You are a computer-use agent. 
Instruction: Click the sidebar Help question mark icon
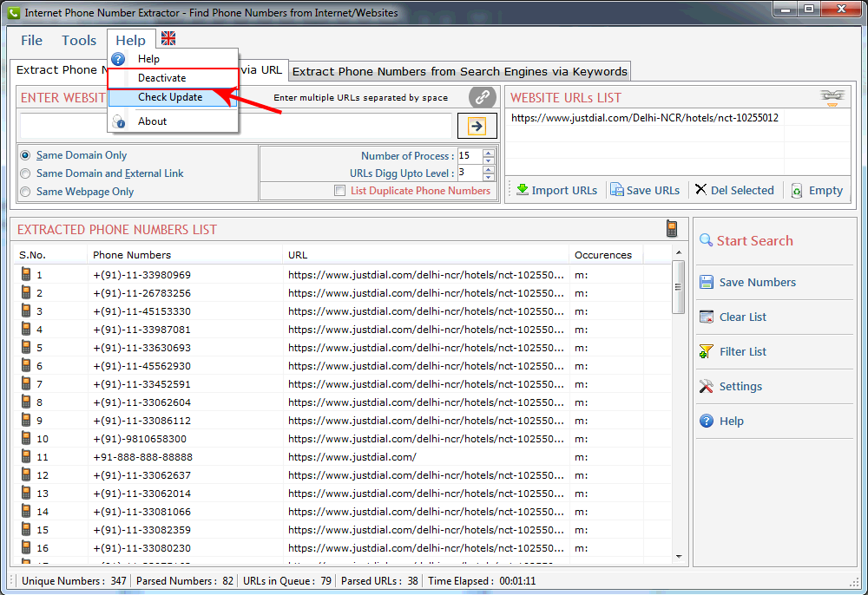point(707,421)
